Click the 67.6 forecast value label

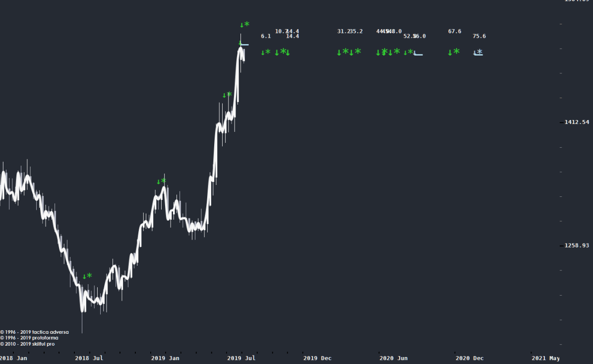click(x=455, y=32)
